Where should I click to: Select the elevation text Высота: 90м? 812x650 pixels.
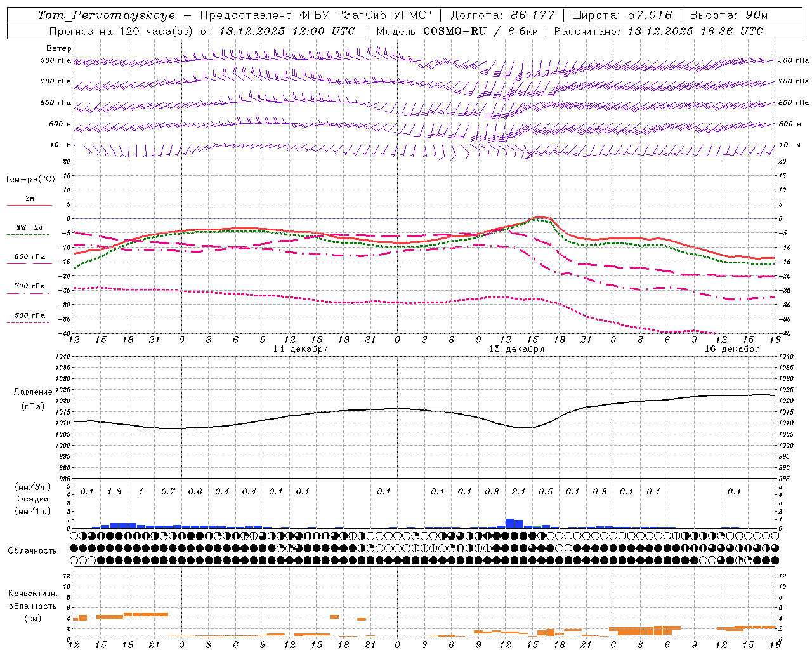(728, 15)
